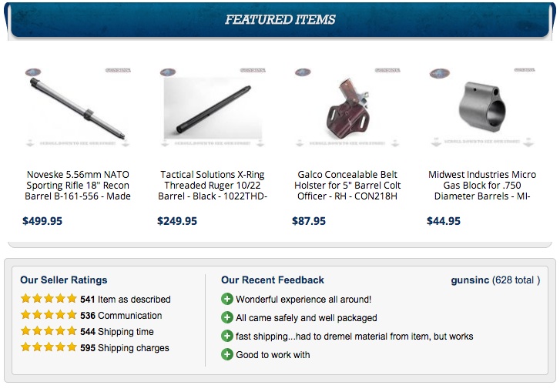Click the Noveske 5.56mm NATO barrel title
The height and width of the screenshot is (392, 560).
[x=78, y=186]
